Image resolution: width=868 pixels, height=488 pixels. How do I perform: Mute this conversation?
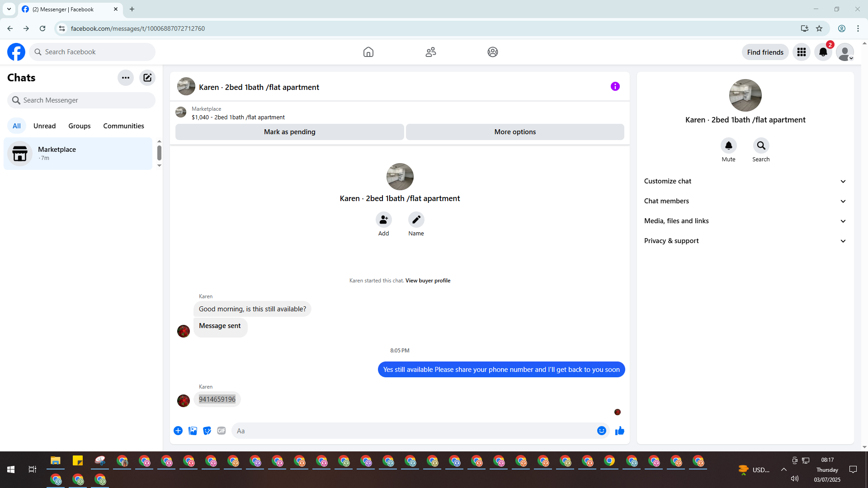(x=728, y=145)
